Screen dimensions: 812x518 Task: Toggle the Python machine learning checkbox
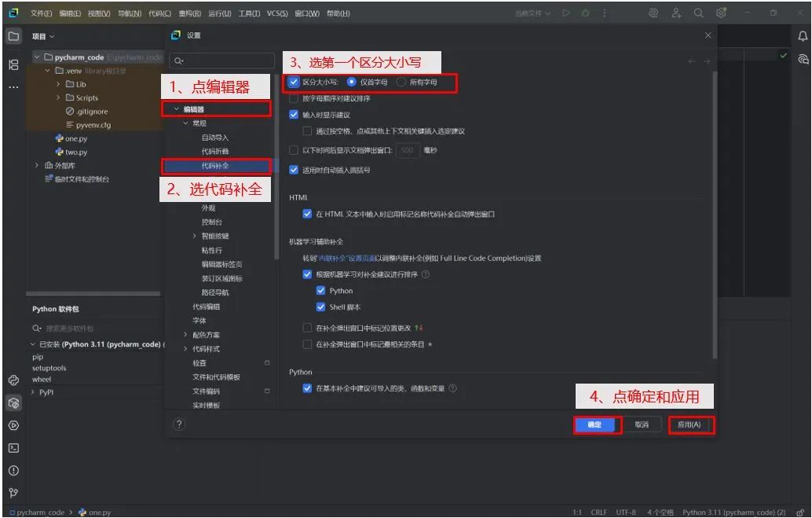320,291
